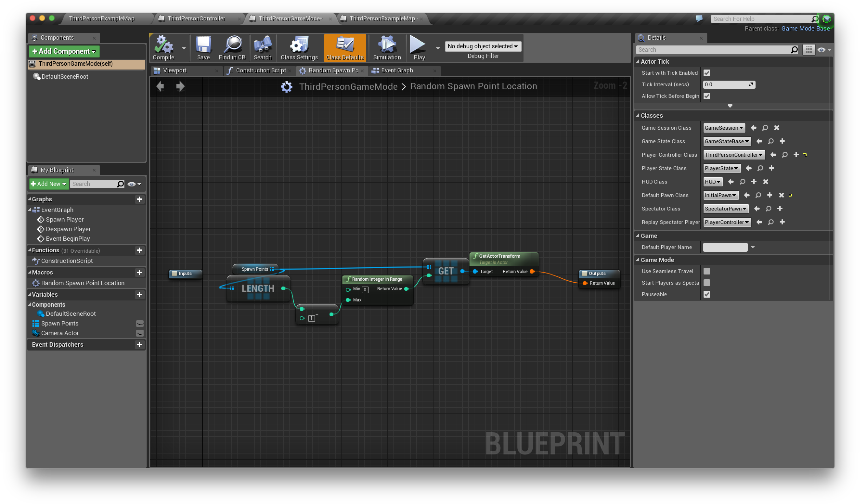This screenshot has width=860, height=504.
Task: Navigate back with graph left arrow
Action: click(x=160, y=86)
